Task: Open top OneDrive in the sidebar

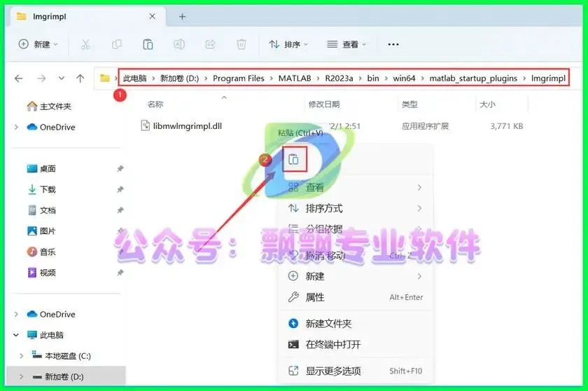Action: [51, 128]
